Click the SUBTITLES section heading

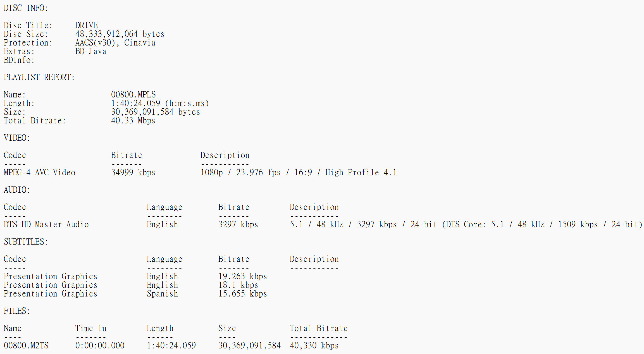coord(26,242)
